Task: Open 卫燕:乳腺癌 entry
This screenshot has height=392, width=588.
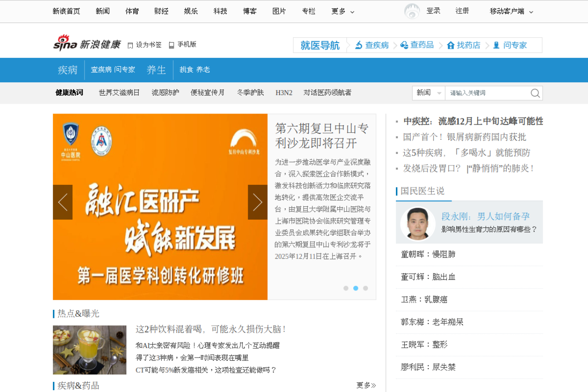Action: [x=424, y=300]
